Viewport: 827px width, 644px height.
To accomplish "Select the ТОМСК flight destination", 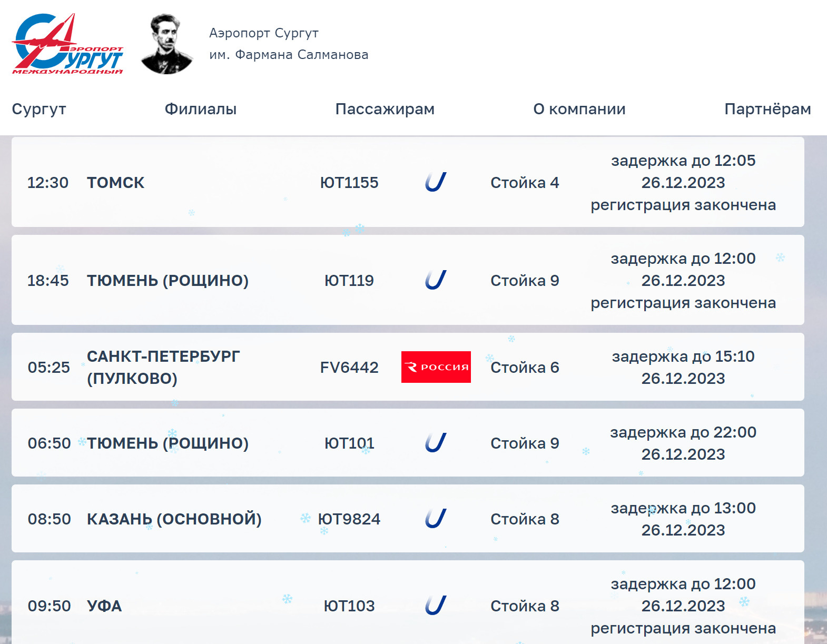I will [115, 183].
